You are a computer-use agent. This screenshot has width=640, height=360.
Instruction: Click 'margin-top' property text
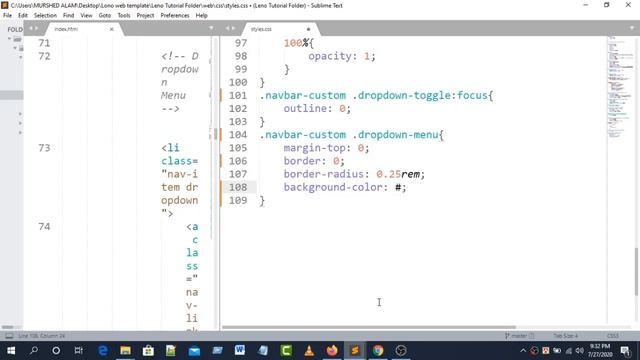[314, 148]
